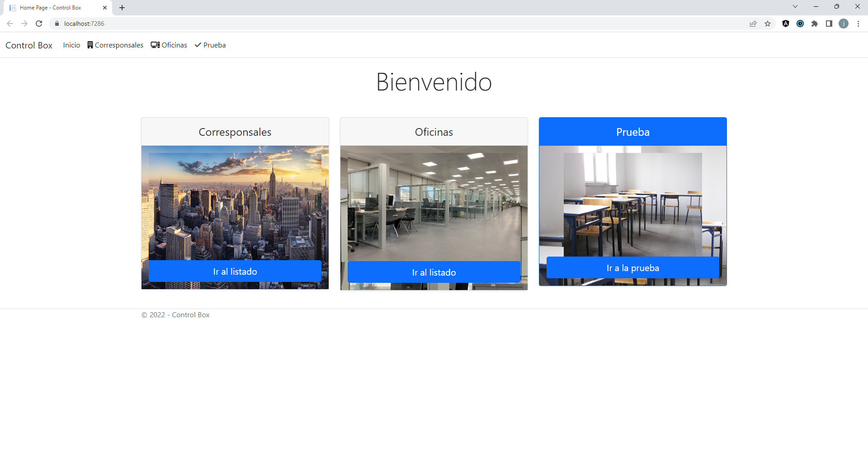Image resolution: width=868 pixels, height=467 pixels.
Task: Click Ir al listado under Corresponsales
Action: click(235, 272)
